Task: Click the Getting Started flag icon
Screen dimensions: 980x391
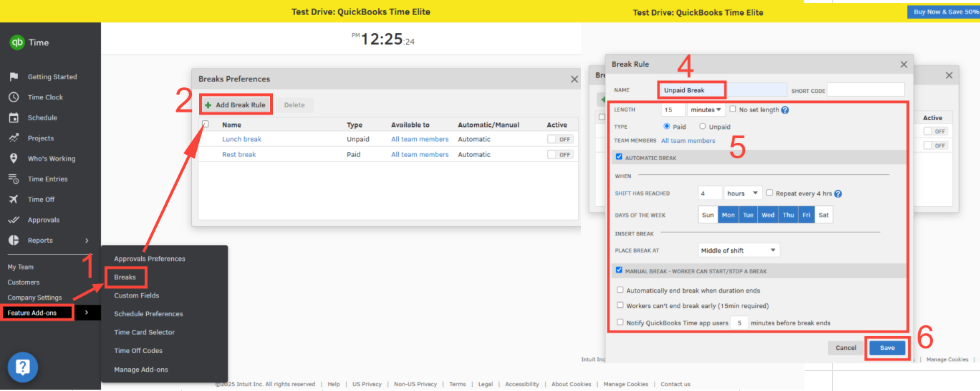Action: [x=14, y=77]
